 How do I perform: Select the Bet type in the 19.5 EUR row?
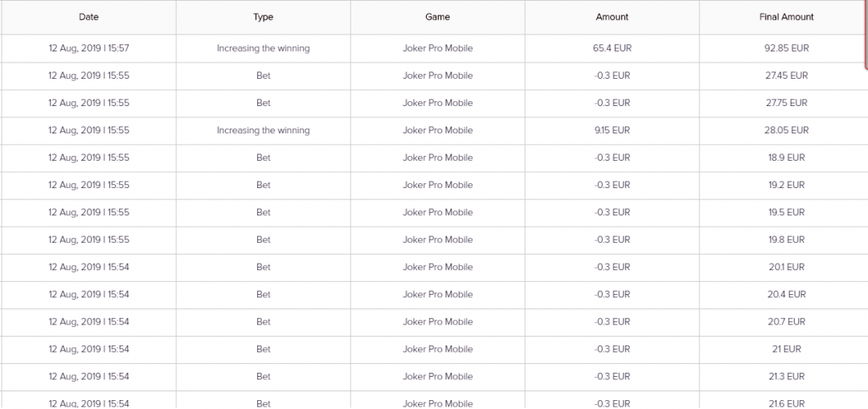click(x=263, y=212)
